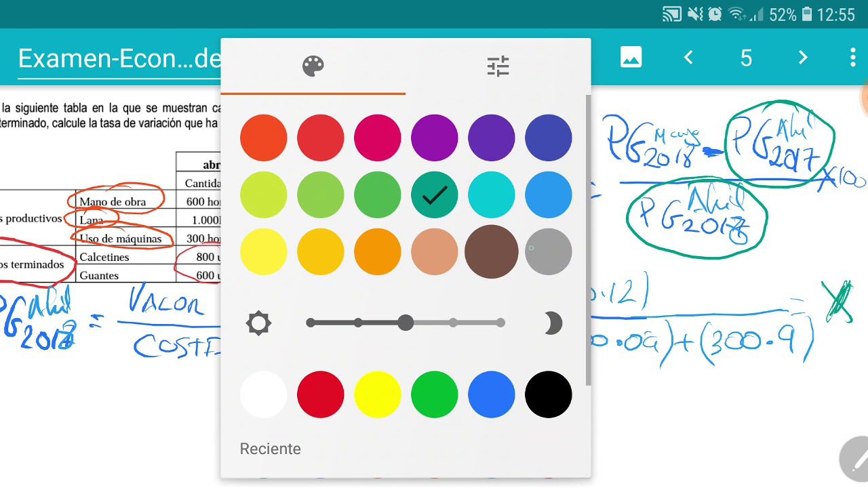This screenshot has width=868, height=488.
Task: Tap the clock time 12:55
Action: (836, 14)
